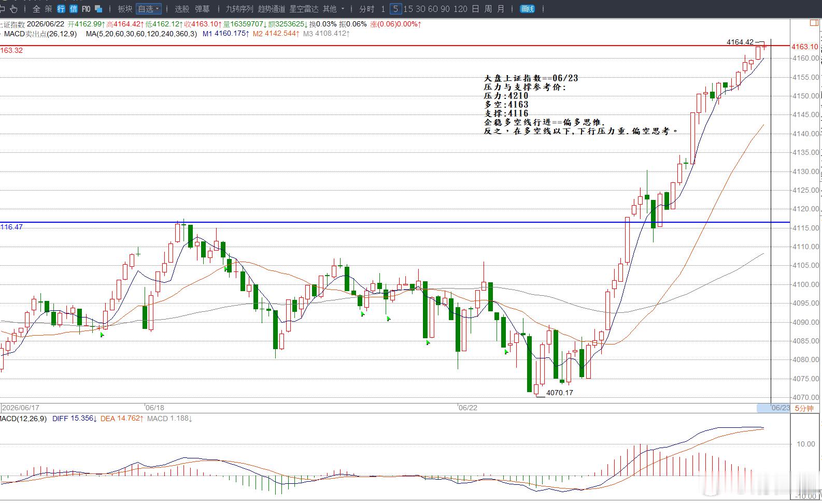Select the 15-minute period
822x504 pixels.
[408, 9]
